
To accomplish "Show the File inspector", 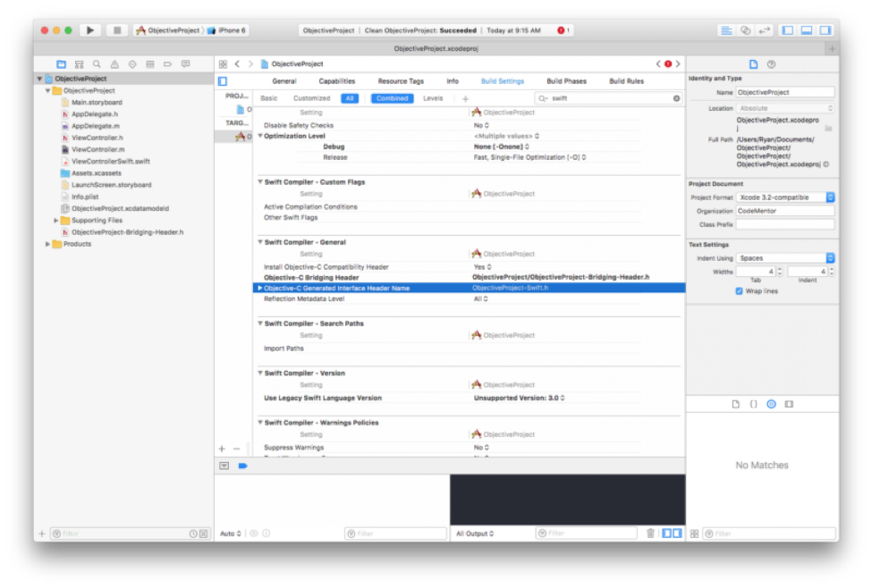I will click(x=754, y=64).
